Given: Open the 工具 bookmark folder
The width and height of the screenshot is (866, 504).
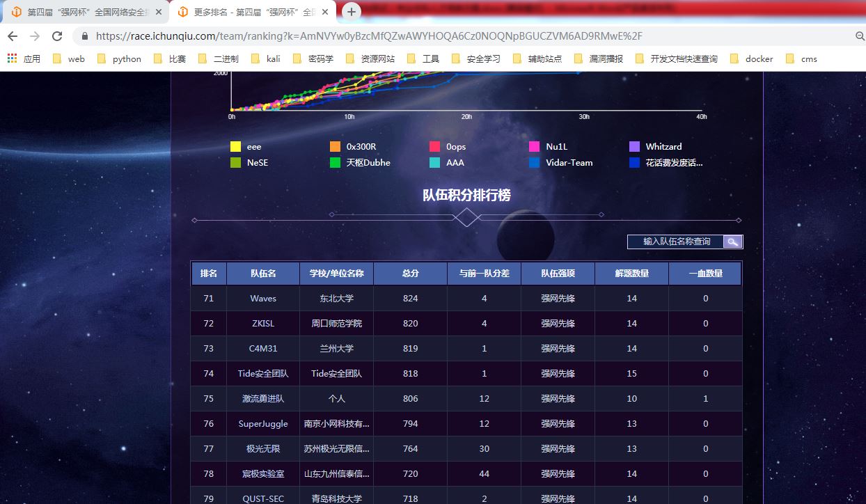Looking at the screenshot, I should point(423,59).
